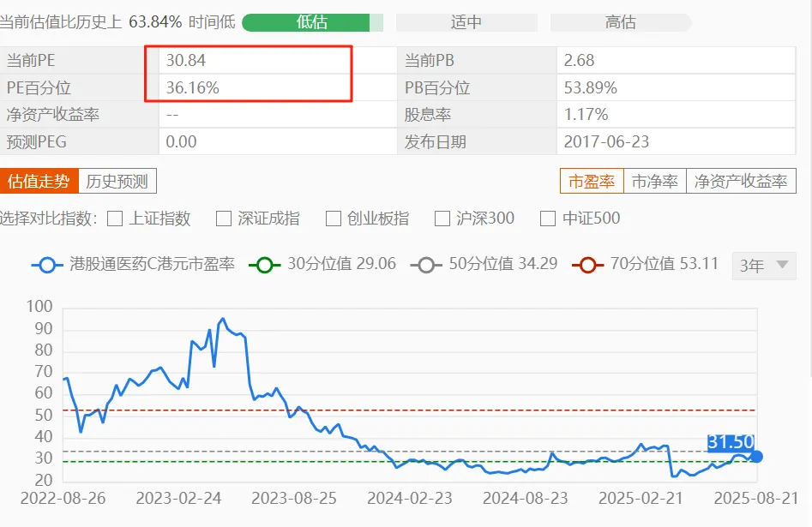Click the green 低估 valuation bar
Screen dimensions: 812x527
click(312, 22)
